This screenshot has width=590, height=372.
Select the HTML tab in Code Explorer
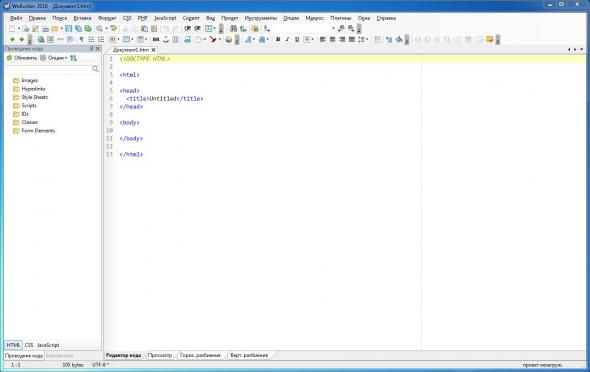click(14, 345)
